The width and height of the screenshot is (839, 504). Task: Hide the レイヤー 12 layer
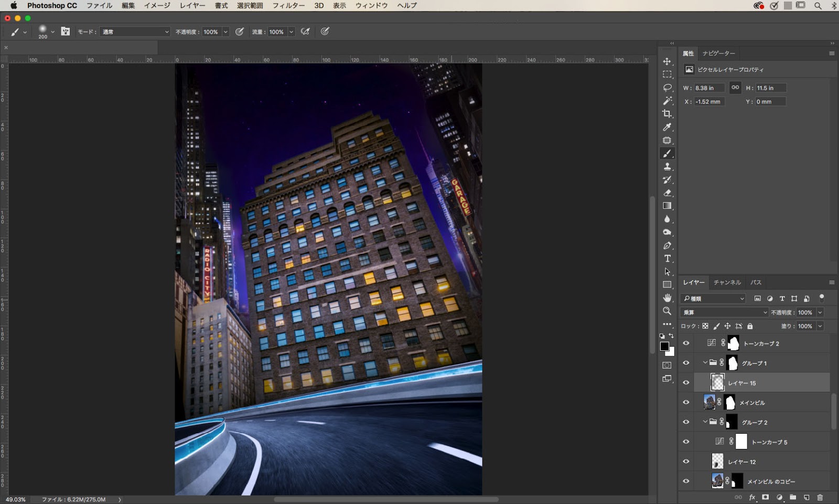point(686,462)
